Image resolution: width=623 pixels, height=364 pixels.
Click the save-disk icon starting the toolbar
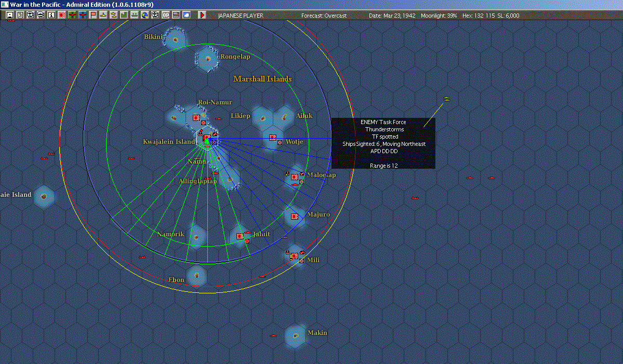coord(10,15)
